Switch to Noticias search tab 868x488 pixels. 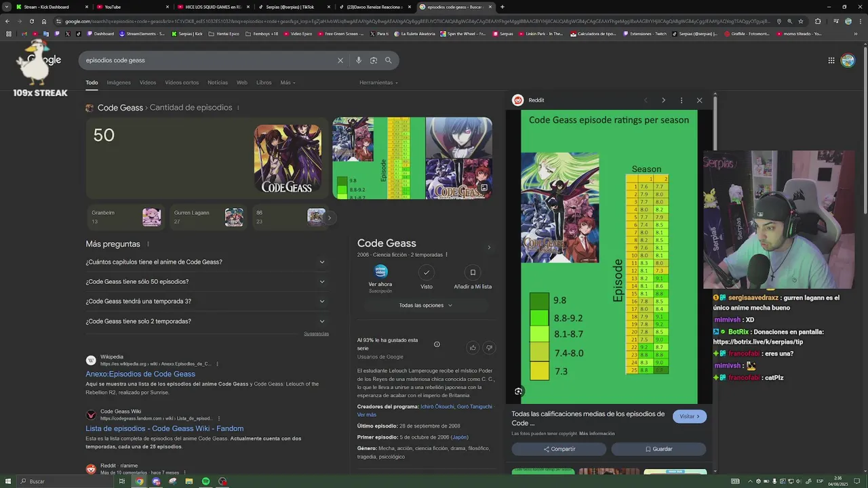[x=218, y=83]
